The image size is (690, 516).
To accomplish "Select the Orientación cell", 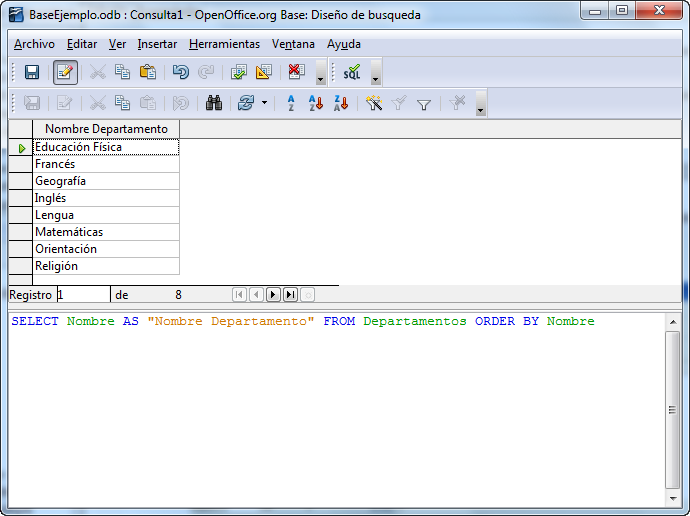I will [x=106, y=249].
